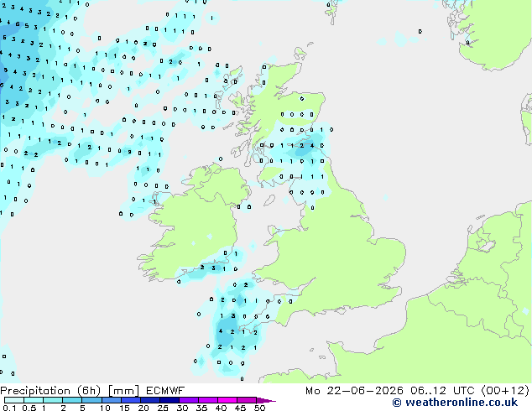Select the 20–25 mm legend swatch
This screenshot has height=411, width=532.
[149, 400]
